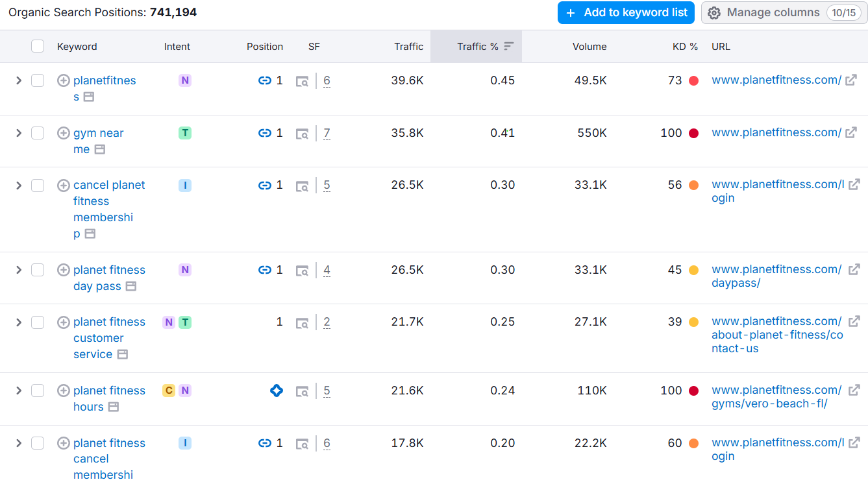Screen dimensions: 868x482
Task: Click the Traffic % sort icon
Action: (509, 46)
